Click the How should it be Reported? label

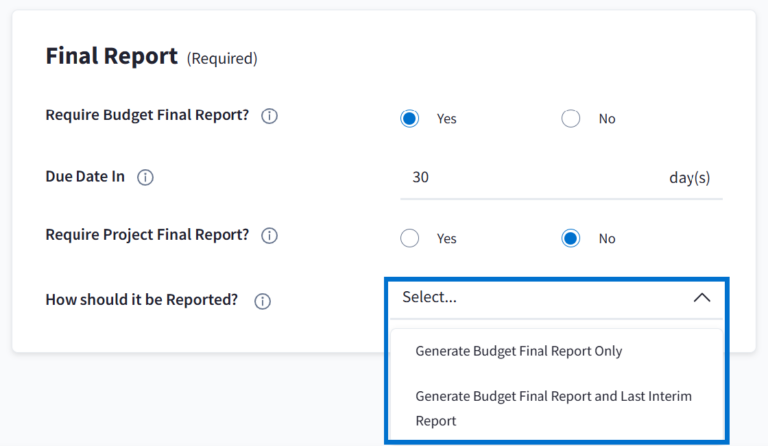[x=141, y=300]
